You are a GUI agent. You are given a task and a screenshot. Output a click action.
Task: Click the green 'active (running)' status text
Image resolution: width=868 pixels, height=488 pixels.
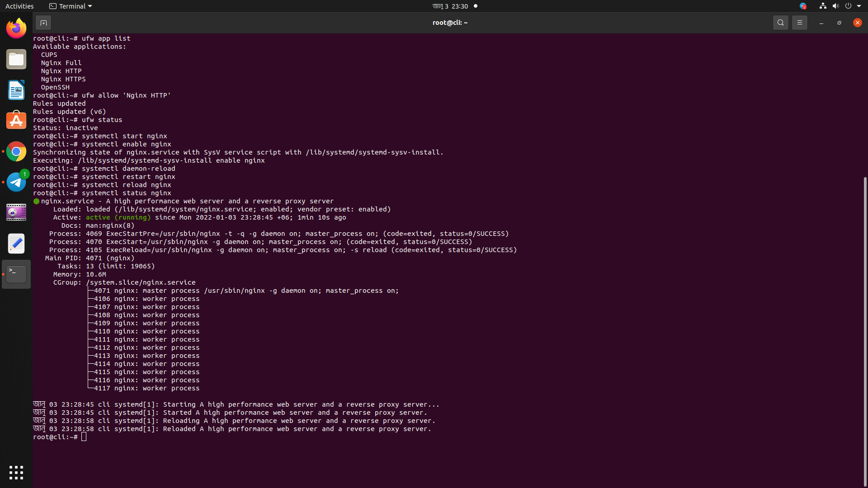(x=118, y=217)
